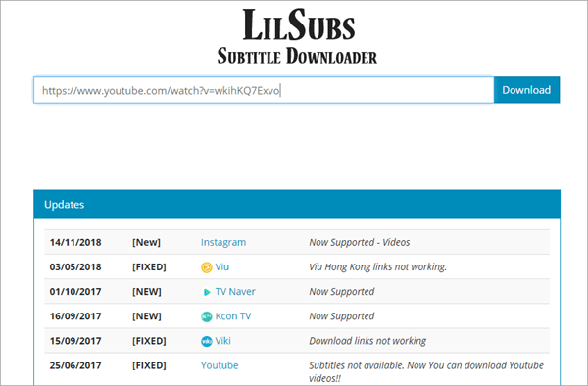The height and width of the screenshot is (386, 588).
Task: Click the [FIXED] tag in the Youtube row
Action: tap(149, 365)
